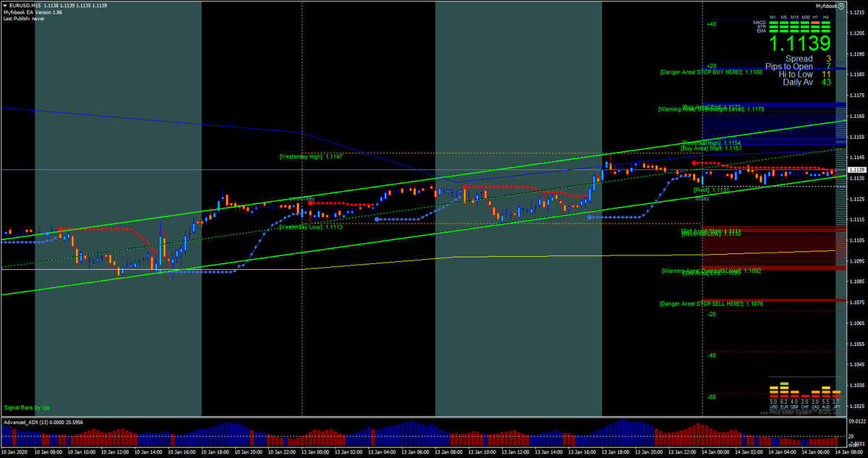
Task: Click the 'Hi to Low' label
Action: point(796,75)
